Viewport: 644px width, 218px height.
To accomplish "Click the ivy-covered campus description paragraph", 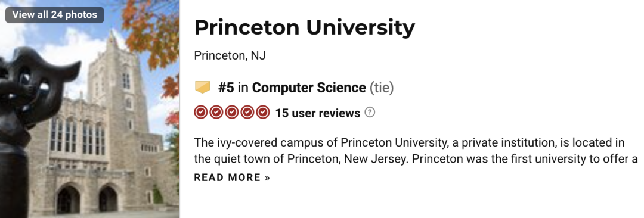I will click(x=416, y=151).
